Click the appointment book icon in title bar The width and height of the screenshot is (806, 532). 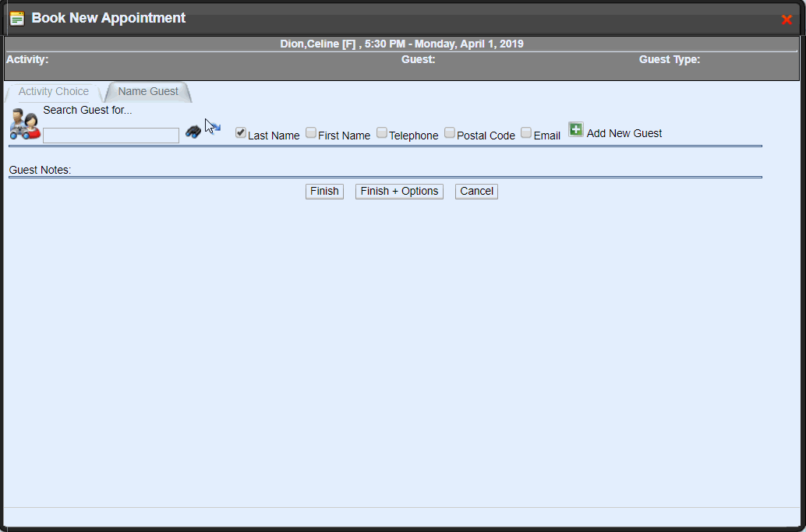tap(17, 19)
